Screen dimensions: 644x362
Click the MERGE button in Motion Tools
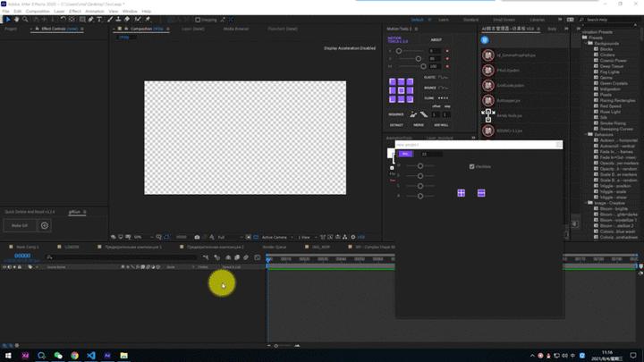click(419, 125)
